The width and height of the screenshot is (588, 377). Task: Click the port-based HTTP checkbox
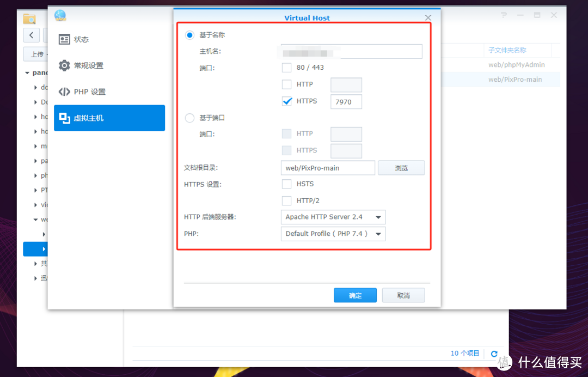click(286, 133)
